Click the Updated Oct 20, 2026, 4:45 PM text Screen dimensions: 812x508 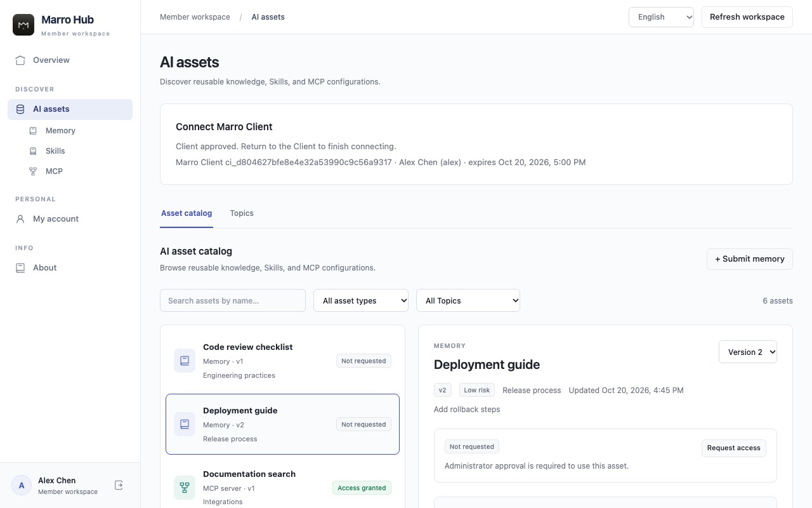[x=626, y=391]
